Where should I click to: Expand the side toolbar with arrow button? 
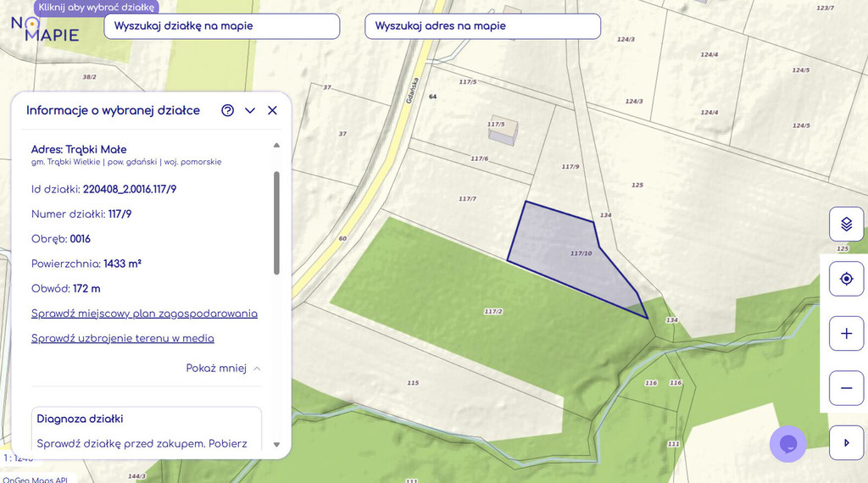coord(846,442)
